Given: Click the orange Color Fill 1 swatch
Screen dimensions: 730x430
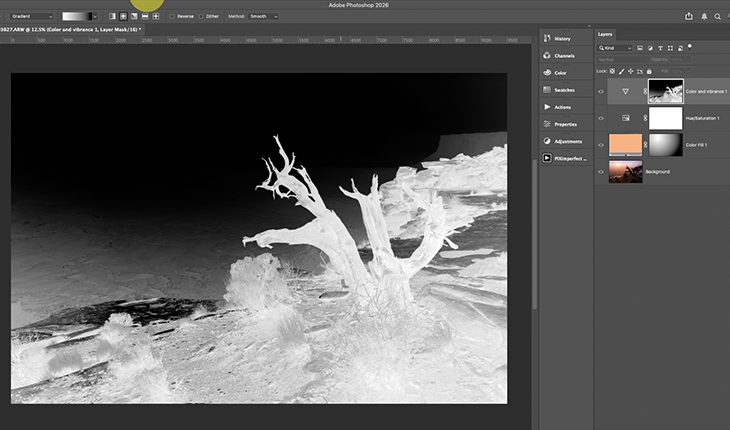Looking at the screenshot, I should coord(625,145).
